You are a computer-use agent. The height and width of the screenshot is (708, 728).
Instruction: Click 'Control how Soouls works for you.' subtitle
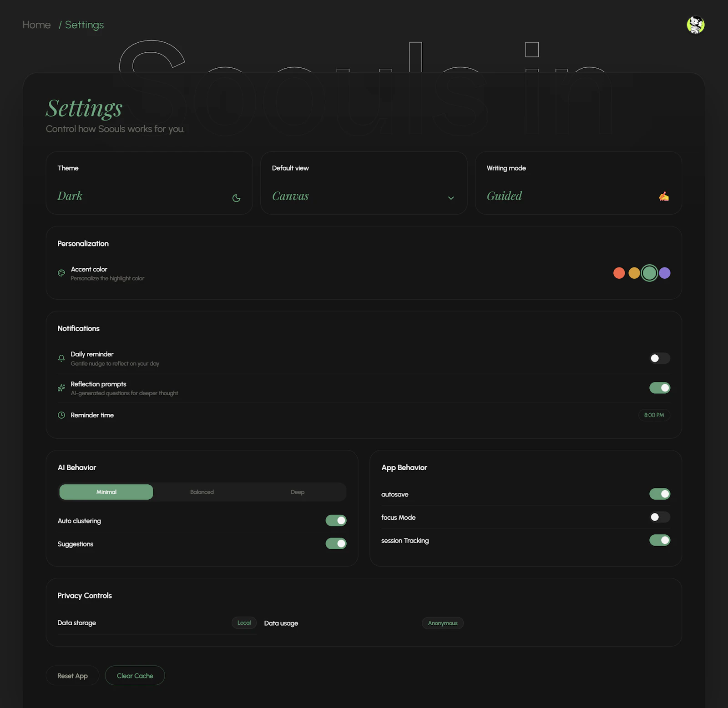tap(115, 129)
